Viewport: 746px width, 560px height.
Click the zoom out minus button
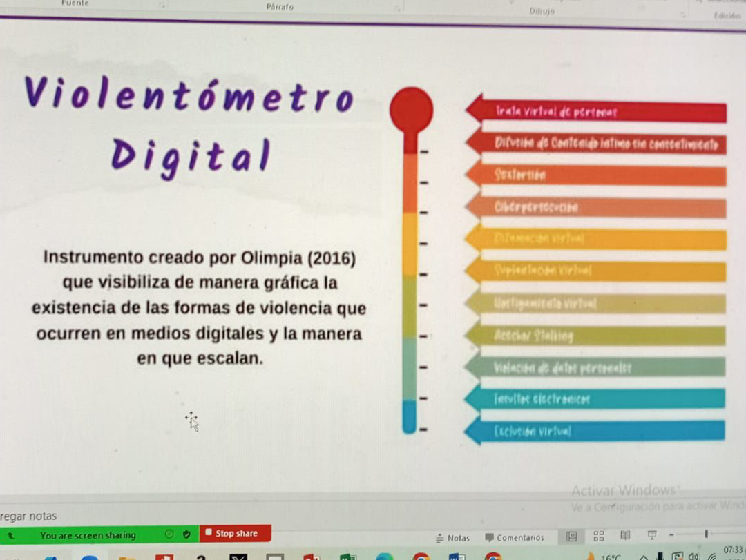pyautogui.click(x=671, y=535)
